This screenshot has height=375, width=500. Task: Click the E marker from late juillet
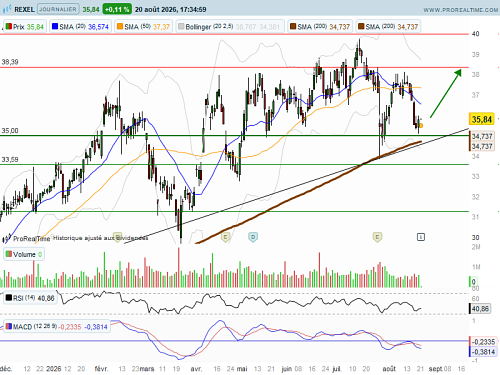pos(377,237)
